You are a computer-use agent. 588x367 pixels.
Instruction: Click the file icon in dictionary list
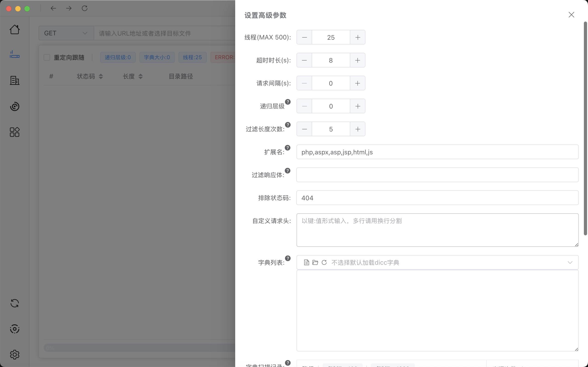point(306,262)
